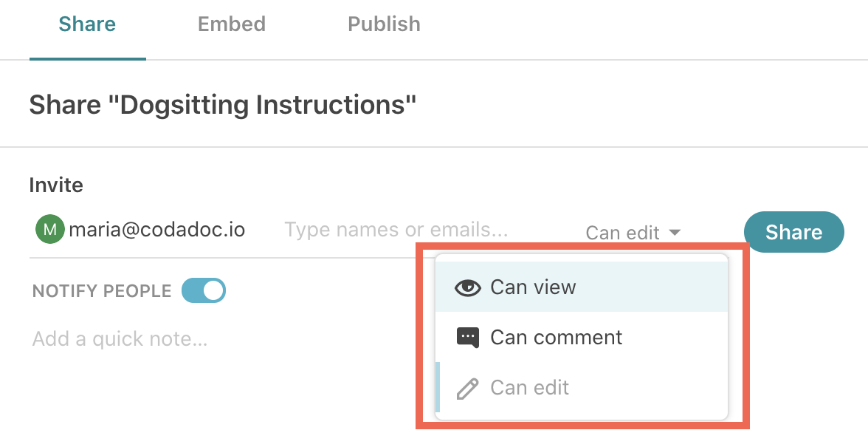Choose the Can comment permission option
Screen dimensions: 868x430
tap(557, 338)
